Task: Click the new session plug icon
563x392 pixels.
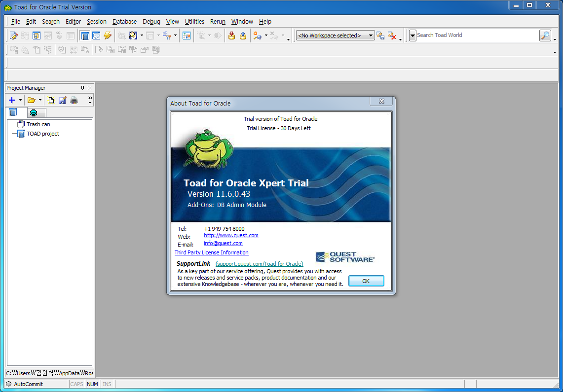Action: [x=257, y=36]
